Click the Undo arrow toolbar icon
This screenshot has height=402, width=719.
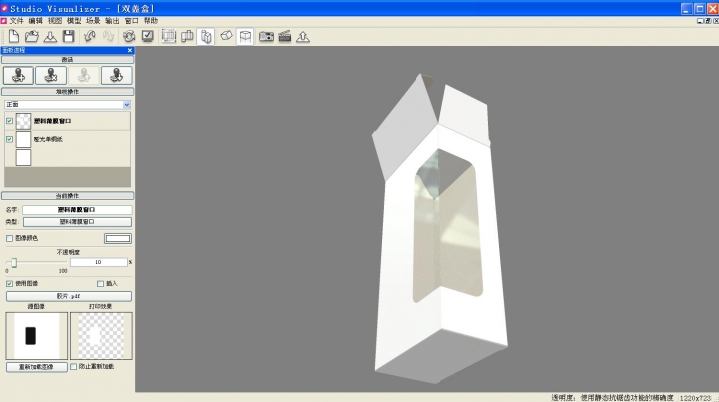click(90, 36)
